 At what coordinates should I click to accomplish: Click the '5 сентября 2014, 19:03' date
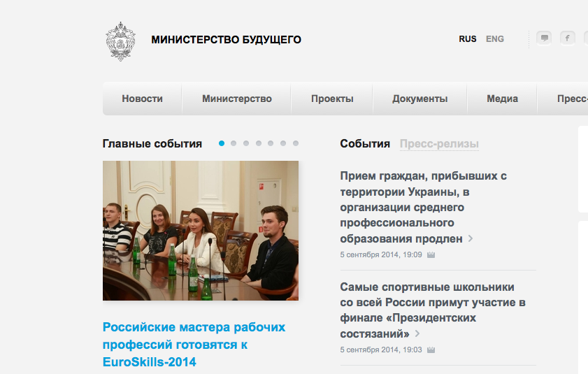(380, 350)
